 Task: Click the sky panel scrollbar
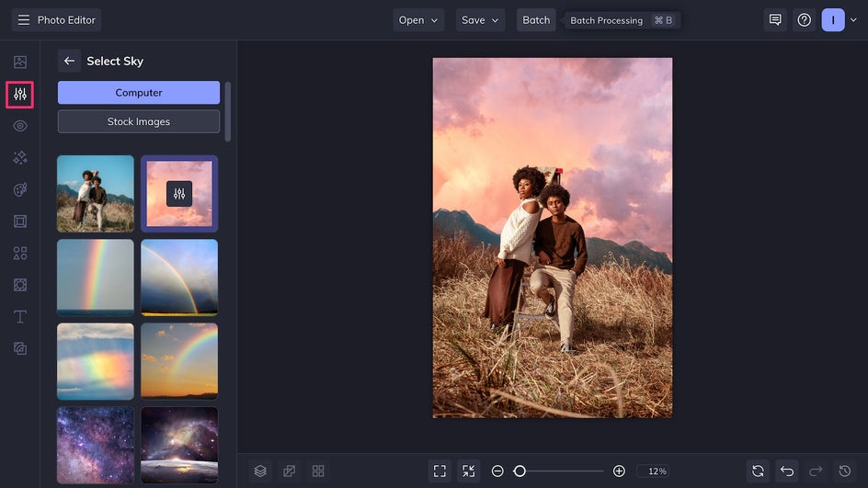227,112
